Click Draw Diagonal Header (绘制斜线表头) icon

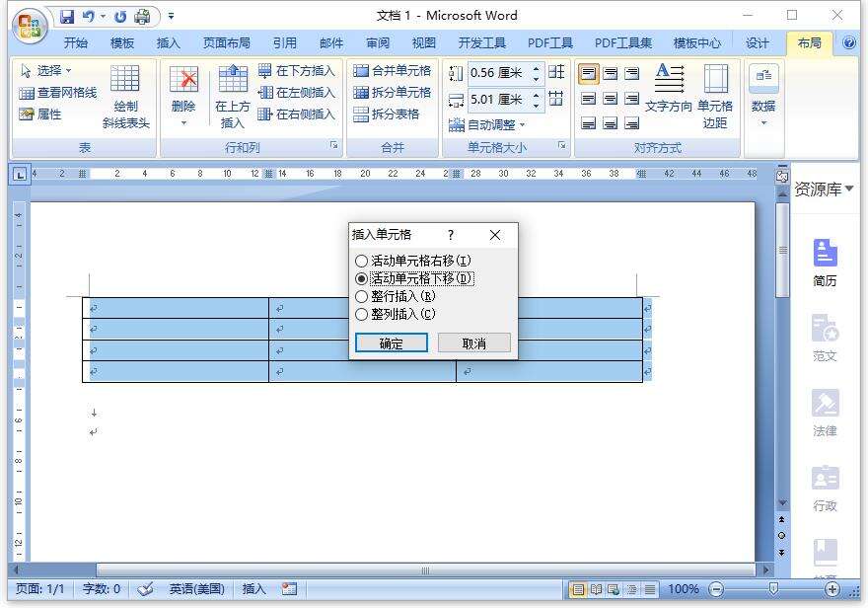125,81
